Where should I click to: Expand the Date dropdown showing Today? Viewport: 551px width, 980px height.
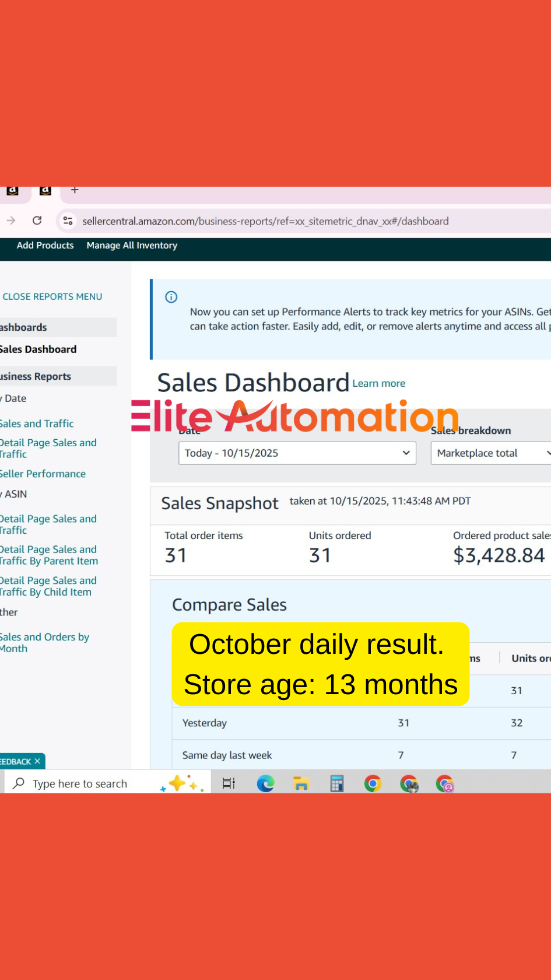(x=297, y=453)
